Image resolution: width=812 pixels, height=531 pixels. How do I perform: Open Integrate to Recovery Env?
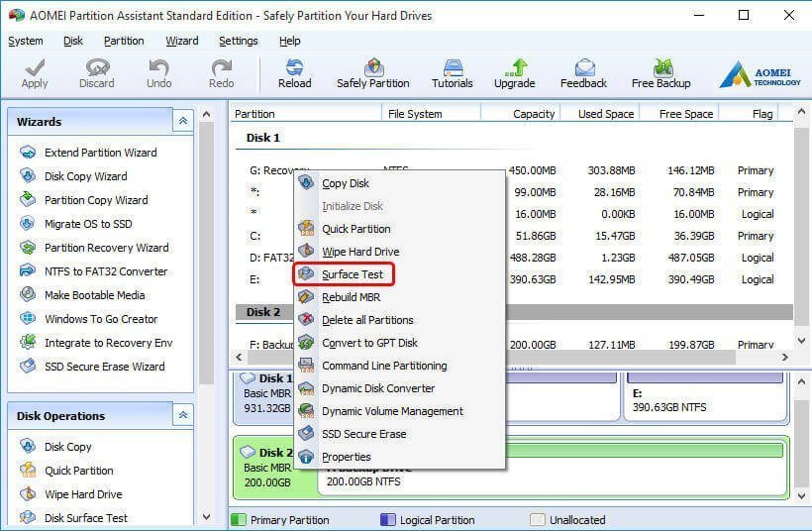(108, 343)
